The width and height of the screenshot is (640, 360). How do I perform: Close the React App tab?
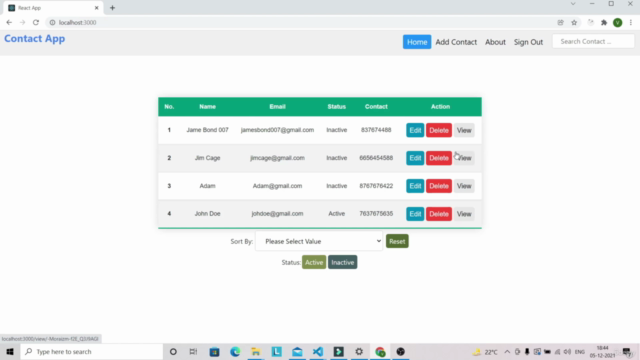point(97,8)
